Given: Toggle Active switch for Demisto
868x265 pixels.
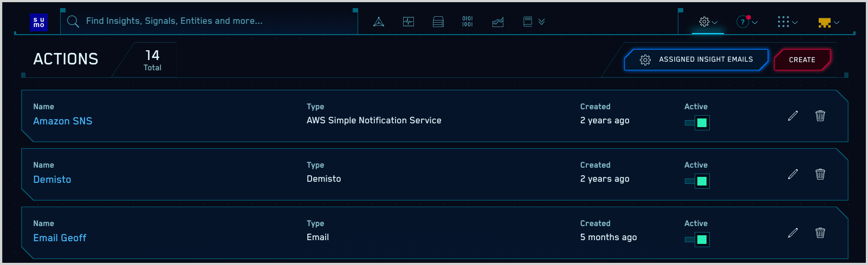Looking at the screenshot, I should (x=697, y=181).
